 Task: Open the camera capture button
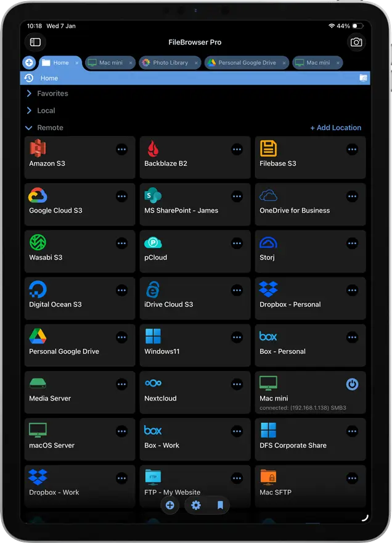(356, 43)
